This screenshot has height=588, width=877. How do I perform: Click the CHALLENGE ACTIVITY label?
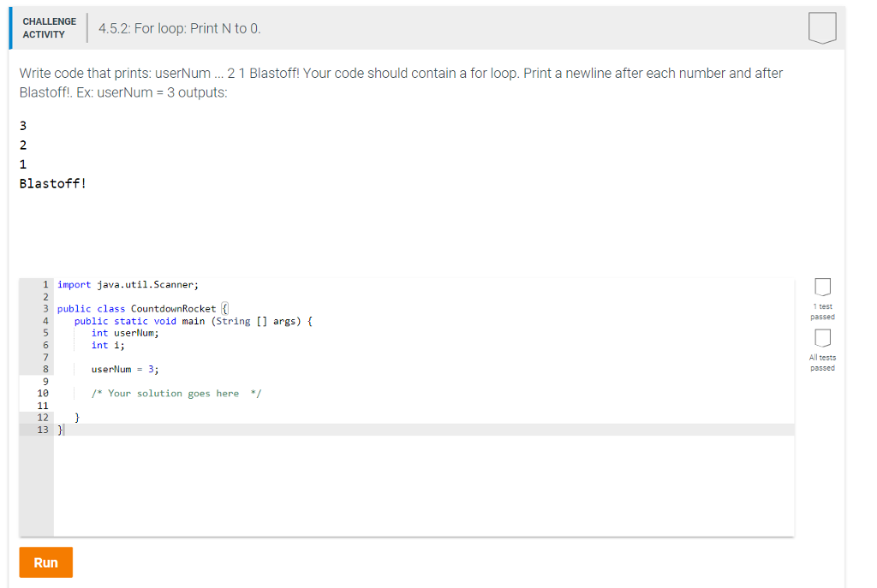point(49,27)
